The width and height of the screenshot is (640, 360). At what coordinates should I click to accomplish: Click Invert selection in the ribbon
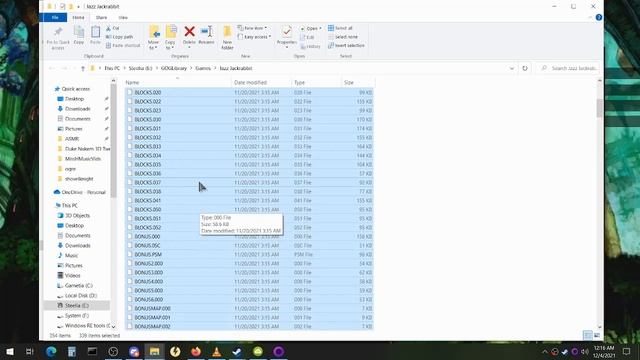pos(346,45)
